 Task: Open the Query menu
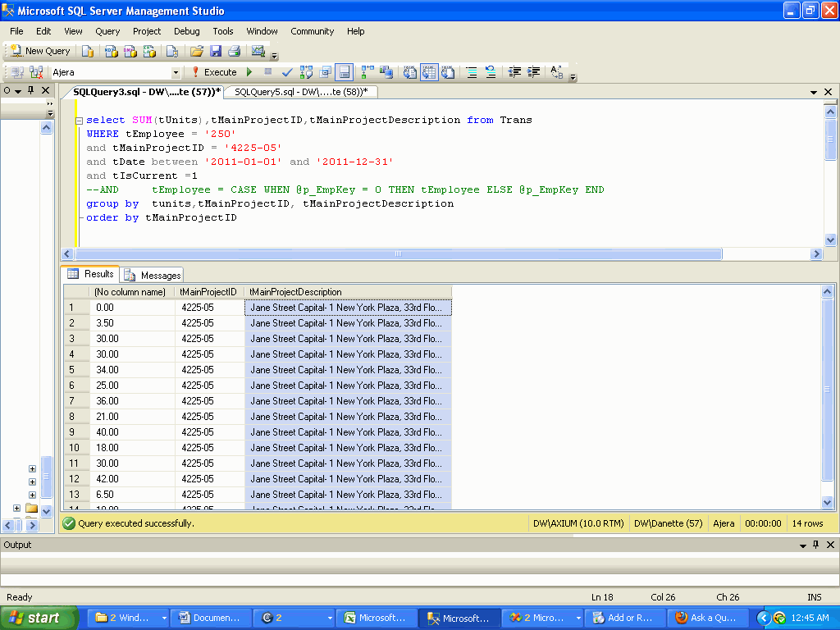pyautogui.click(x=107, y=31)
